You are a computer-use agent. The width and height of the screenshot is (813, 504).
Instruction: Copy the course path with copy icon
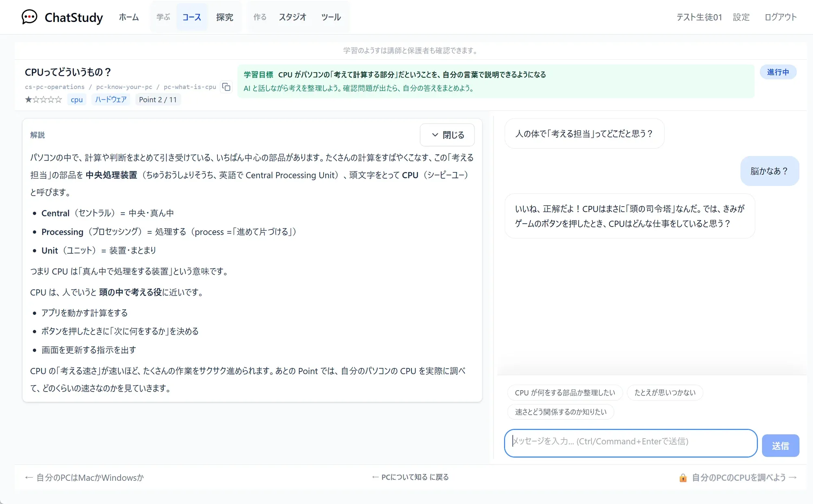[226, 87]
